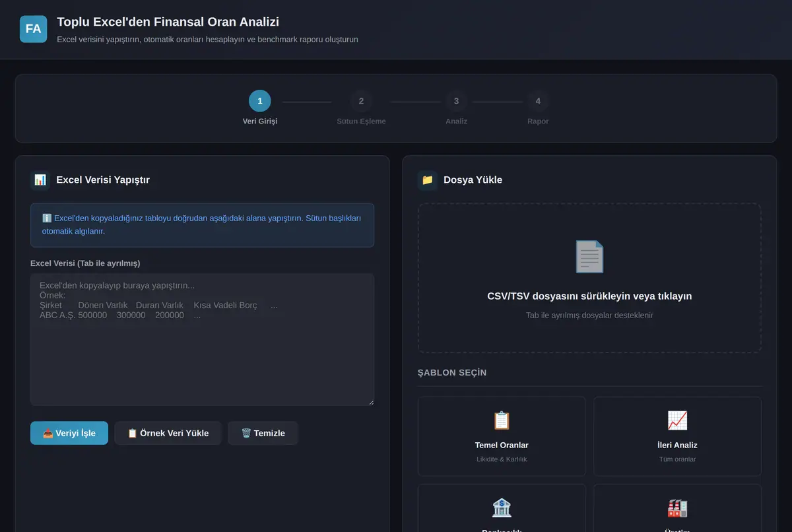Image resolution: width=792 pixels, height=532 pixels.
Task: Click the clipboard icon of Temel Oranlar
Action: coord(502,420)
